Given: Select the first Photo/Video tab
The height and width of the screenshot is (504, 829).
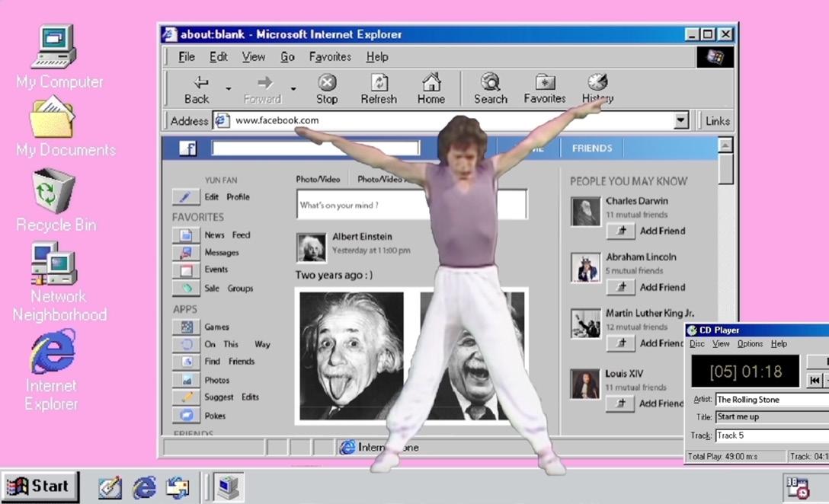Looking at the screenshot, I should (318, 179).
